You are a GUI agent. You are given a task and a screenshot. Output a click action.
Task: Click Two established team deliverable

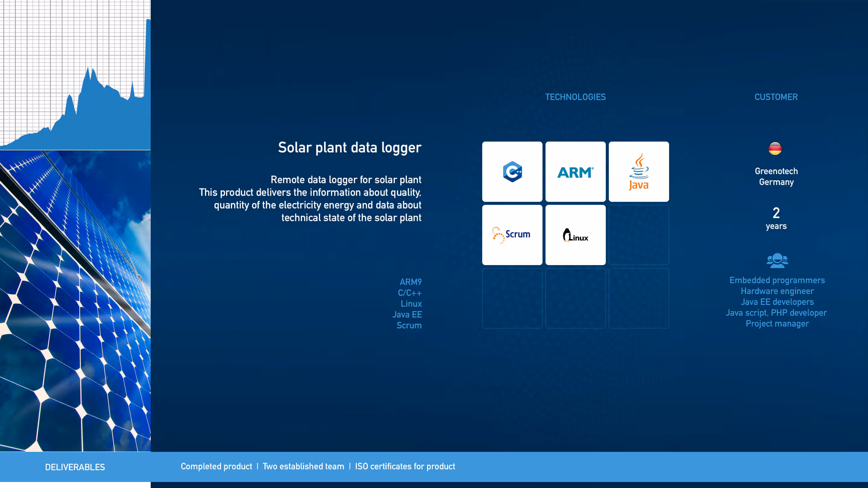[x=303, y=466]
